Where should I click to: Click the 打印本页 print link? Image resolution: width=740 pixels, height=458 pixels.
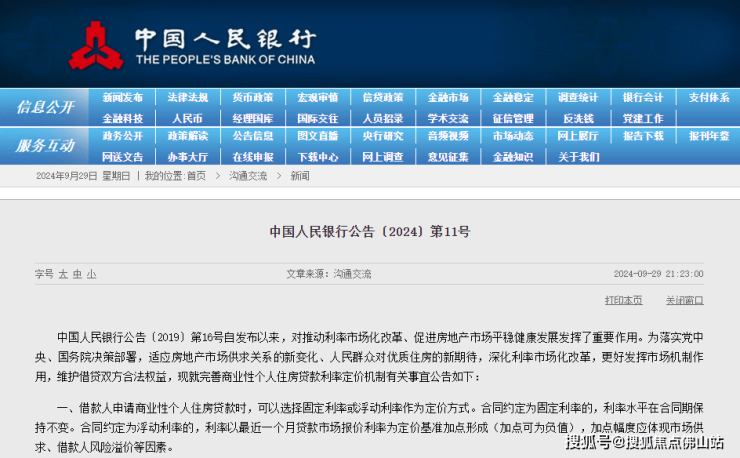point(623,300)
